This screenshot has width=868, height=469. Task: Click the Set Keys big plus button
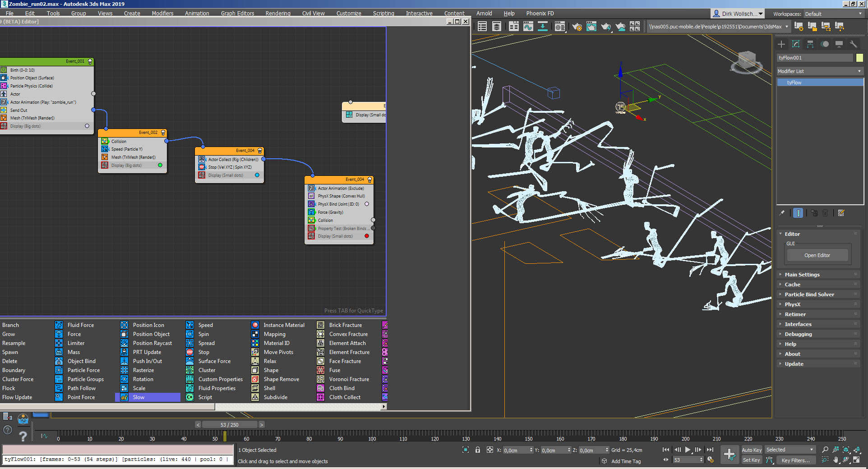point(729,455)
